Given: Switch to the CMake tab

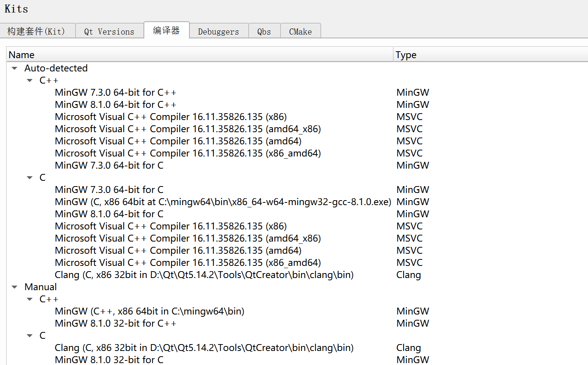Looking at the screenshot, I should coord(300,31).
